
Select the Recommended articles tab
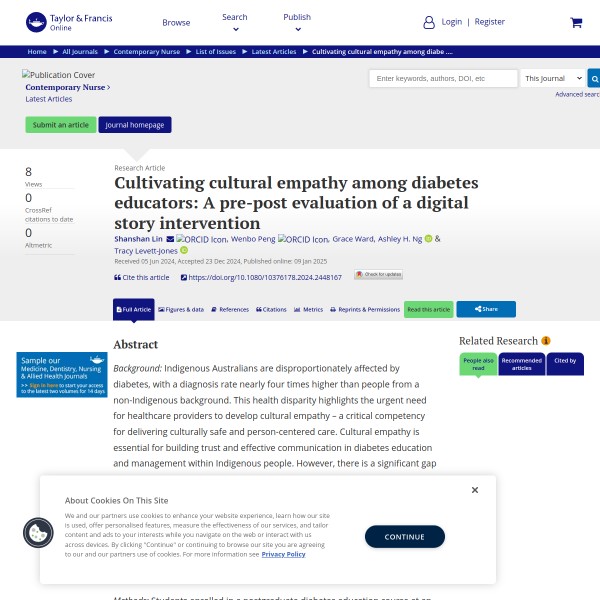[x=522, y=364]
